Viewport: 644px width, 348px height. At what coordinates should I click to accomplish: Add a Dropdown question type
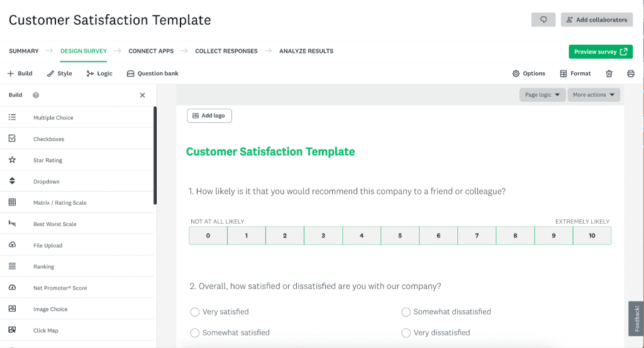[47, 182]
